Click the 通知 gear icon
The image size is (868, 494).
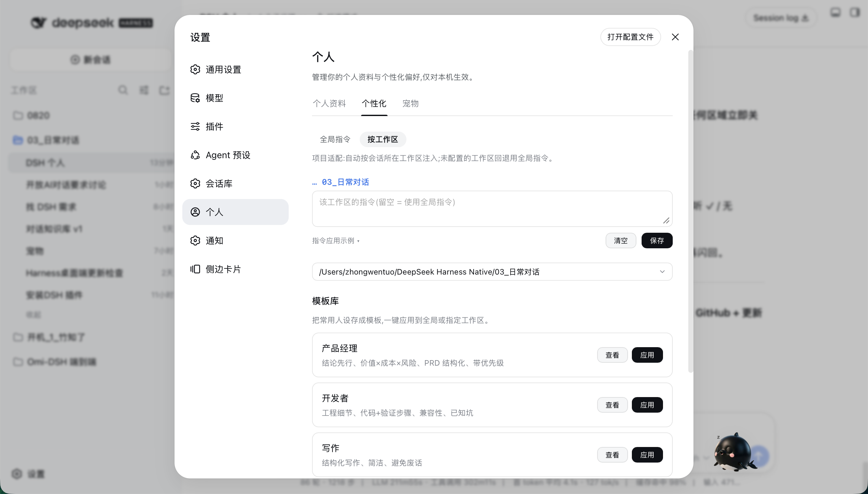click(x=195, y=241)
